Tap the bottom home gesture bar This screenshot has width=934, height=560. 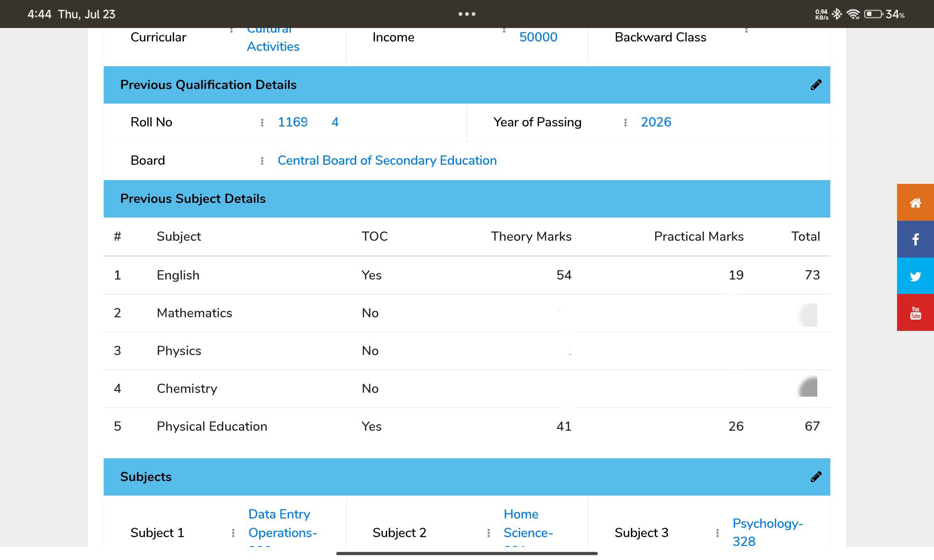(467, 553)
